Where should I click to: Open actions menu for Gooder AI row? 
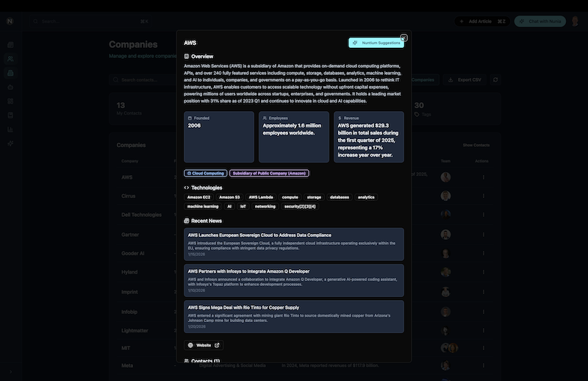coord(484,253)
